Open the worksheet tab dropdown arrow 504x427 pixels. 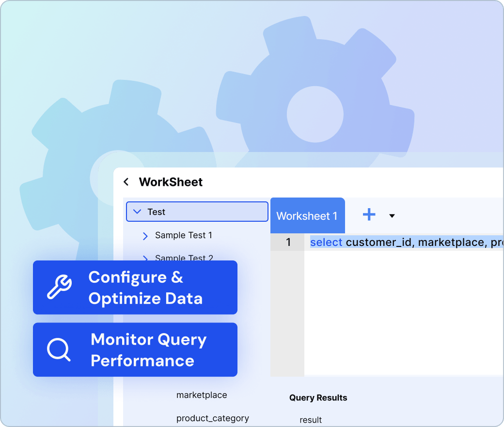pyautogui.click(x=392, y=216)
